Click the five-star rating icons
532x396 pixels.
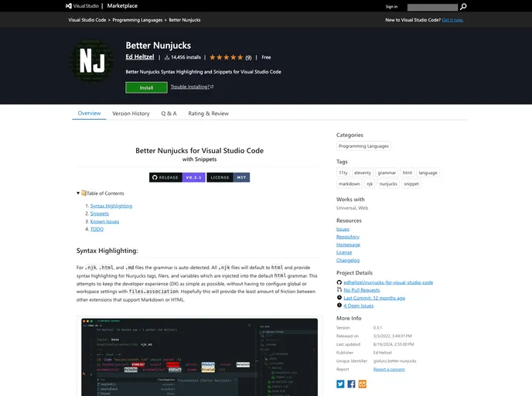pyautogui.click(x=227, y=57)
